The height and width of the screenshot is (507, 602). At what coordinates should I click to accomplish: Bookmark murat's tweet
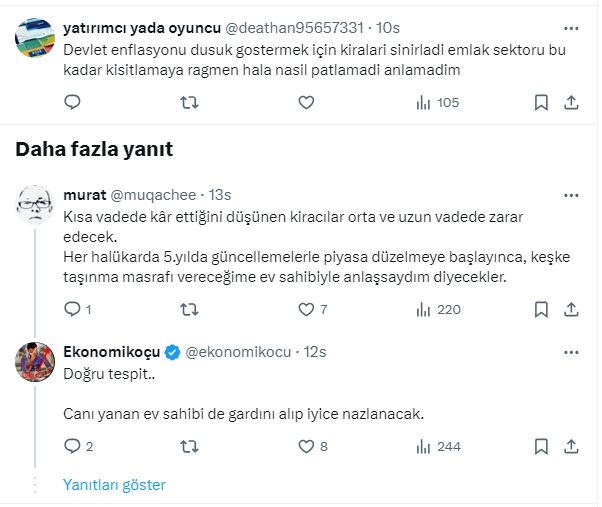click(x=541, y=310)
